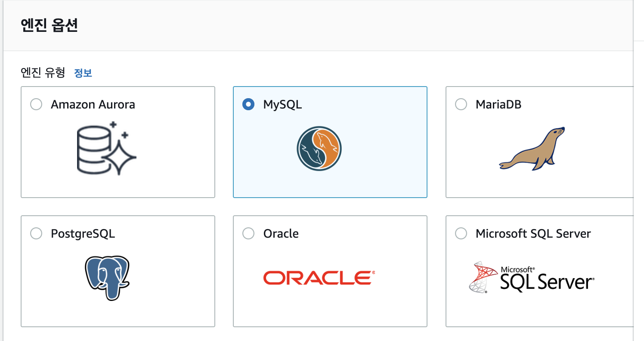The image size is (644, 341).
Task: Click the Microsoft SQL Server logo
Action: 532,278
